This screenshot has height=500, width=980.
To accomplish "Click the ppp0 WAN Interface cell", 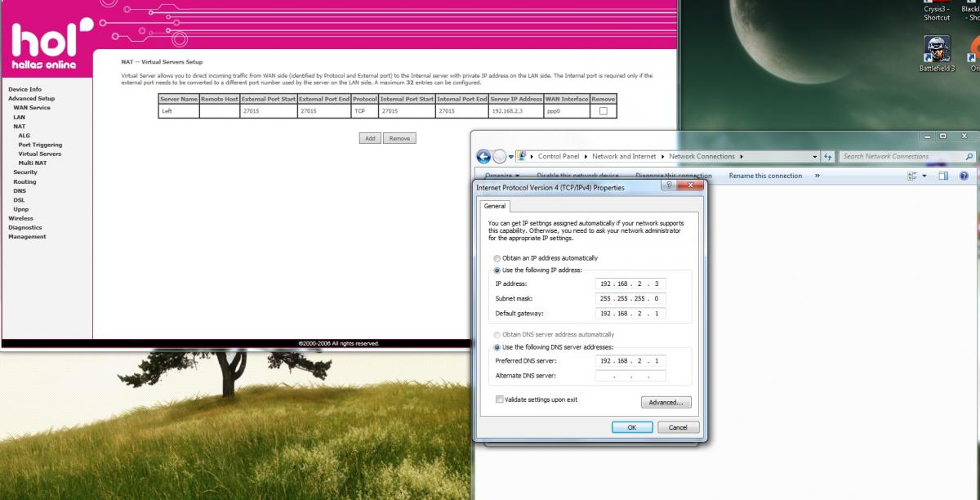I will pos(567,111).
